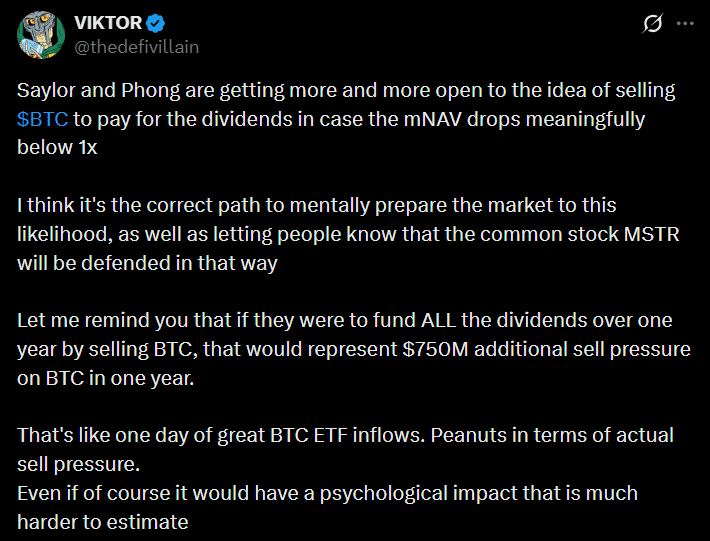The width and height of the screenshot is (710, 541).
Task: Click the line starting "That's like one day"
Action: (x=345, y=435)
